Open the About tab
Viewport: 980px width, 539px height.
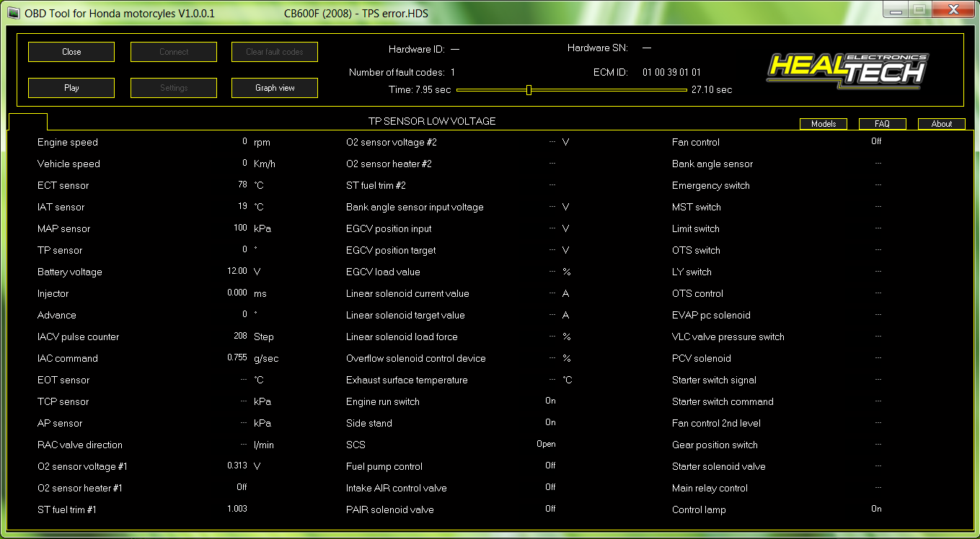(x=942, y=124)
